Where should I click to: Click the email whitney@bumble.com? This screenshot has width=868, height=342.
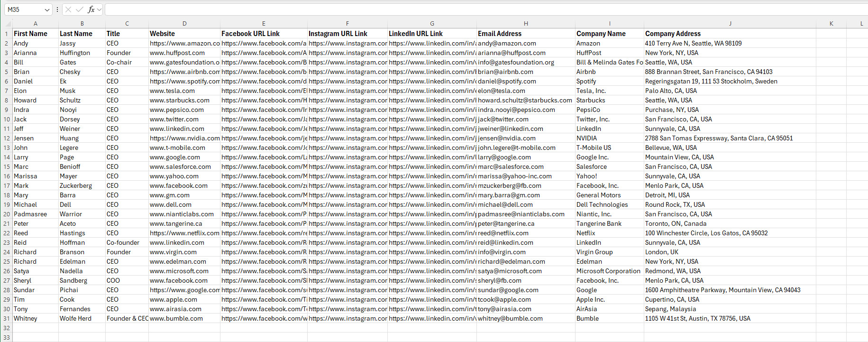[x=510, y=318]
